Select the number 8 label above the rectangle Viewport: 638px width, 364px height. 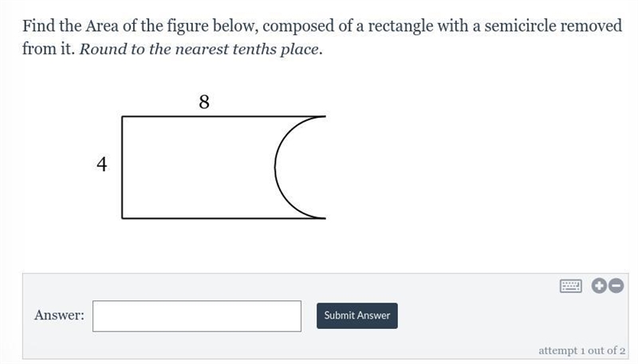coord(204,102)
